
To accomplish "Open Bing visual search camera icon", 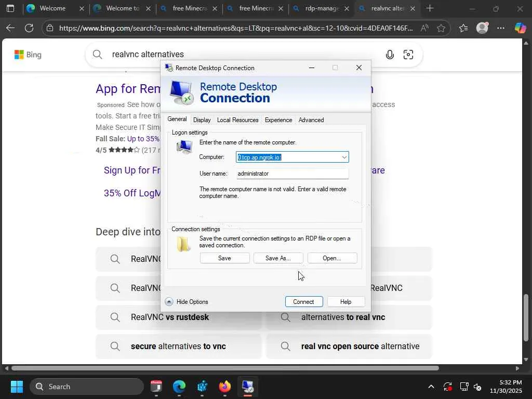I will (408, 54).
